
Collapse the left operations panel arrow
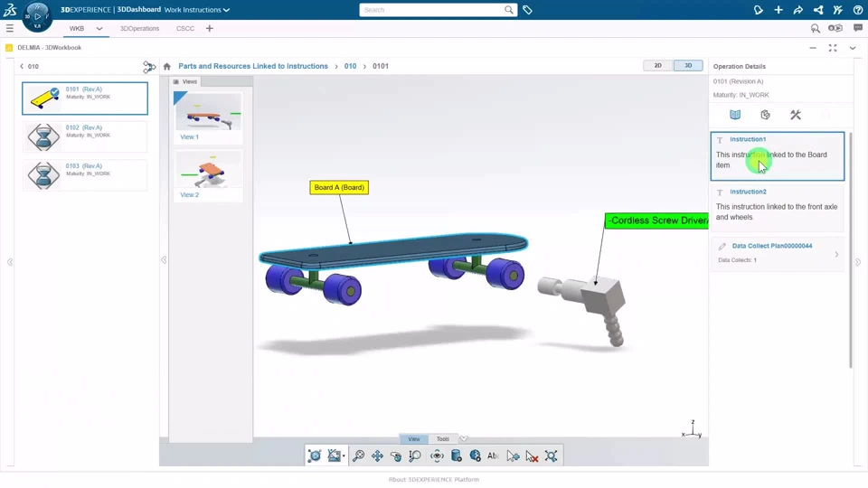(x=10, y=262)
